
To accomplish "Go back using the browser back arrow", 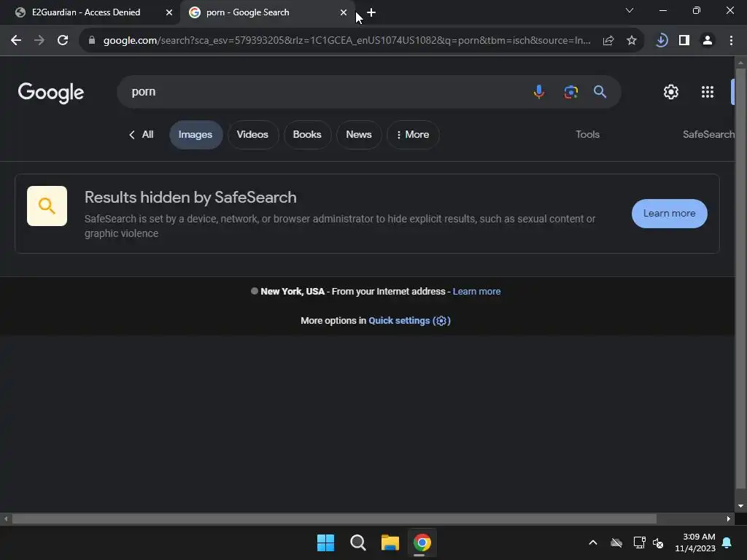I will click(16, 41).
